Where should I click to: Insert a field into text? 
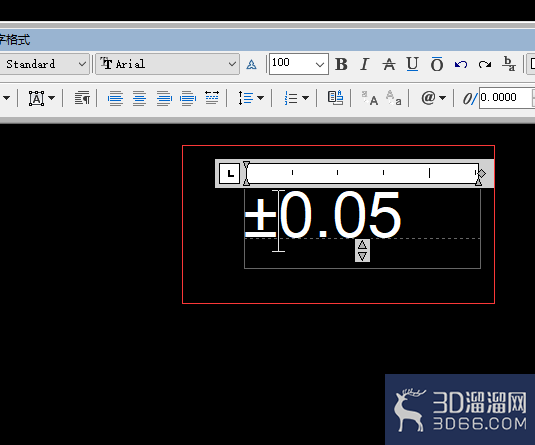[x=335, y=98]
